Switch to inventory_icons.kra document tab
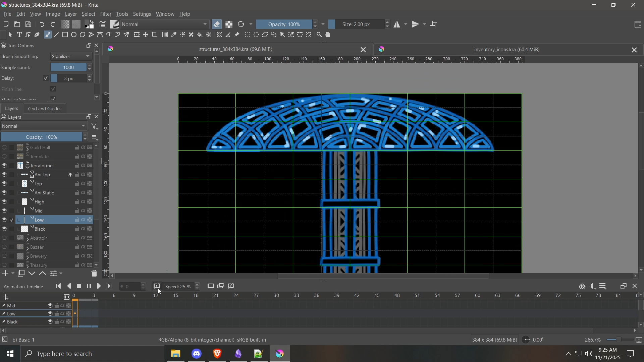Viewport: 644px width, 362px height. (506, 50)
